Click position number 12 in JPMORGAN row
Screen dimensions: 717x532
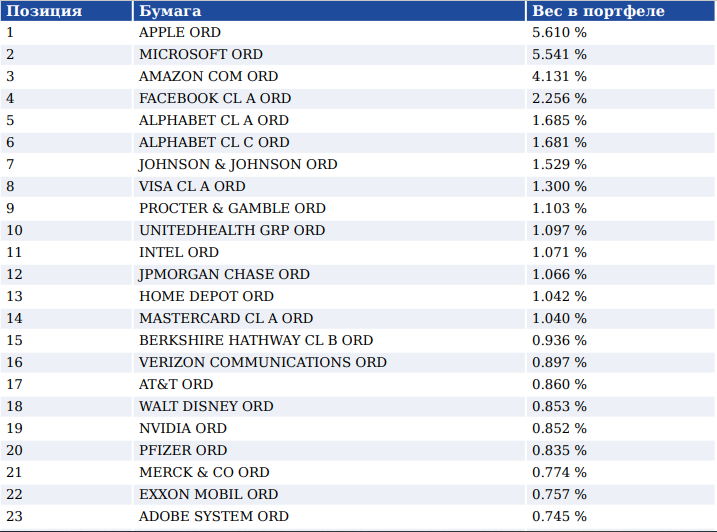[14, 274]
